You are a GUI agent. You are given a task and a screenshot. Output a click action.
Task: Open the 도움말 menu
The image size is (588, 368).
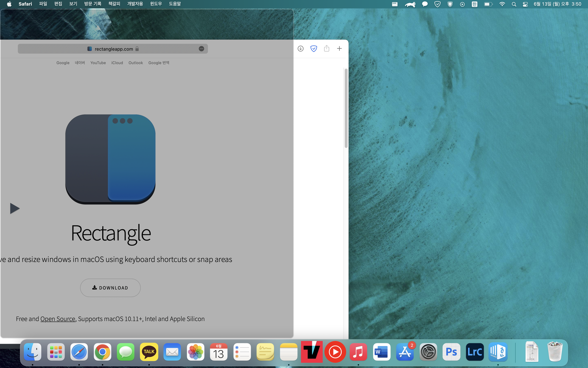pyautogui.click(x=175, y=4)
